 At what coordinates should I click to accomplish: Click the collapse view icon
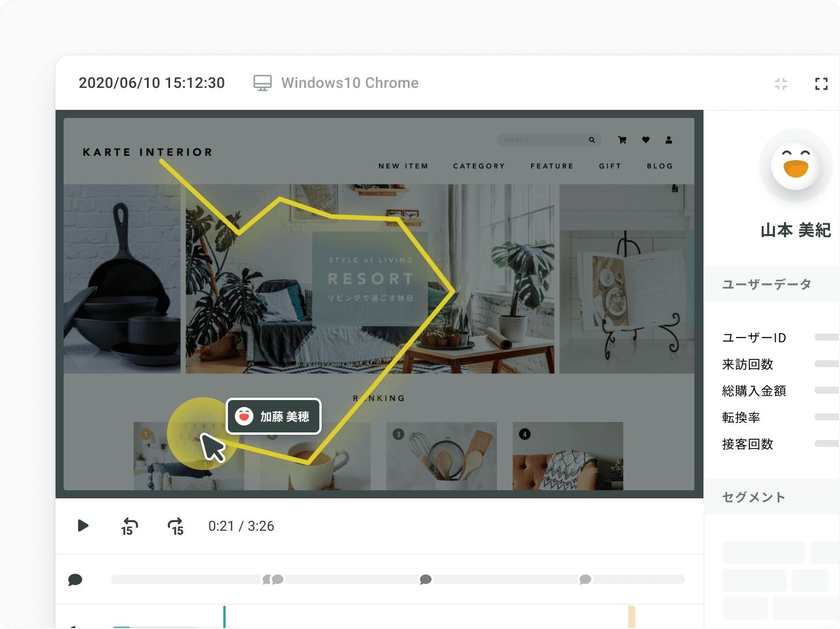(781, 84)
